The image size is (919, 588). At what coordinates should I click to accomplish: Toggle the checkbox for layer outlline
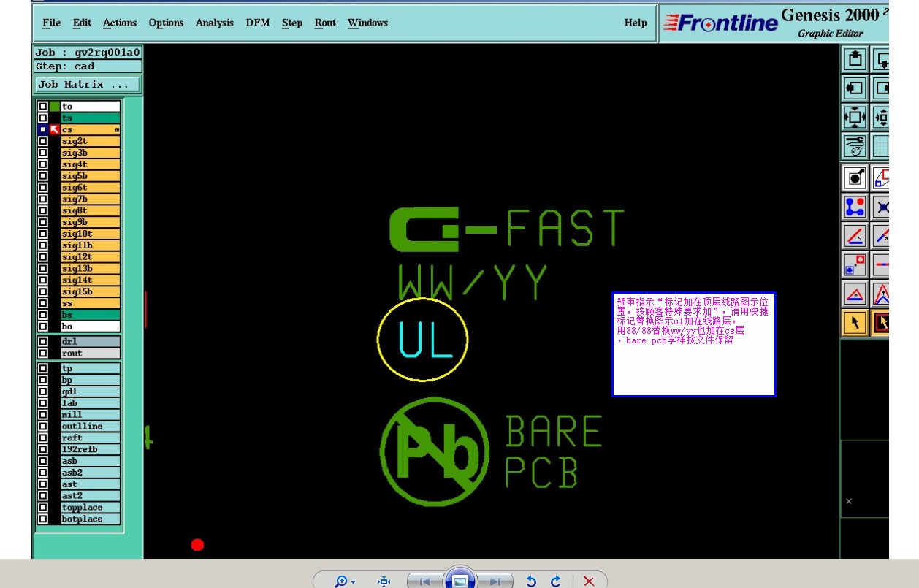coord(43,427)
